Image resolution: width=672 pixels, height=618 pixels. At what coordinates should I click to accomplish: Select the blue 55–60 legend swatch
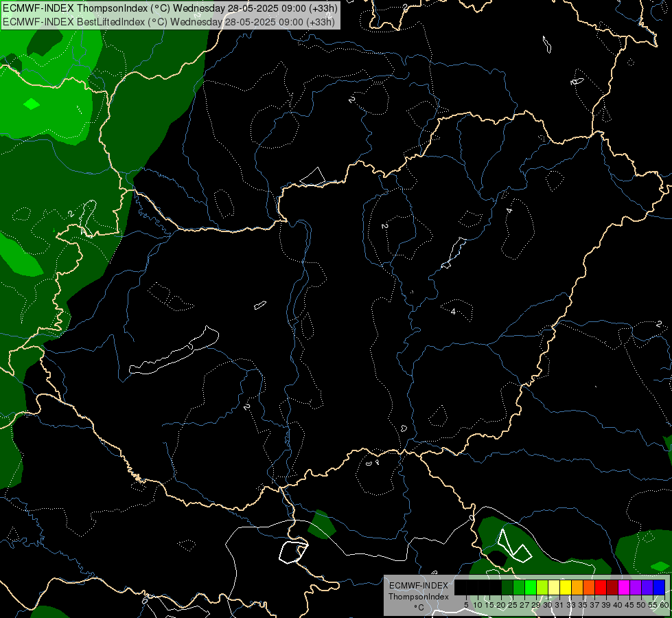coord(659,587)
